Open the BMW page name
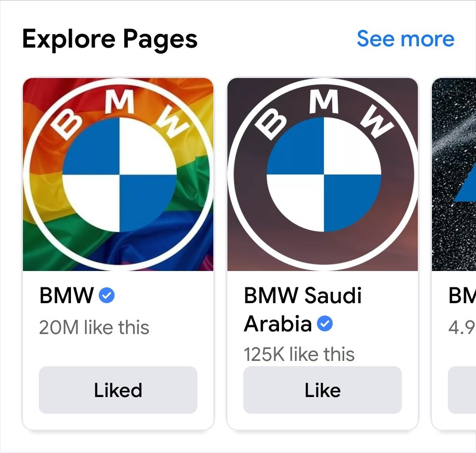The width and height of the screenshot is (476, 453). (67, 295)
